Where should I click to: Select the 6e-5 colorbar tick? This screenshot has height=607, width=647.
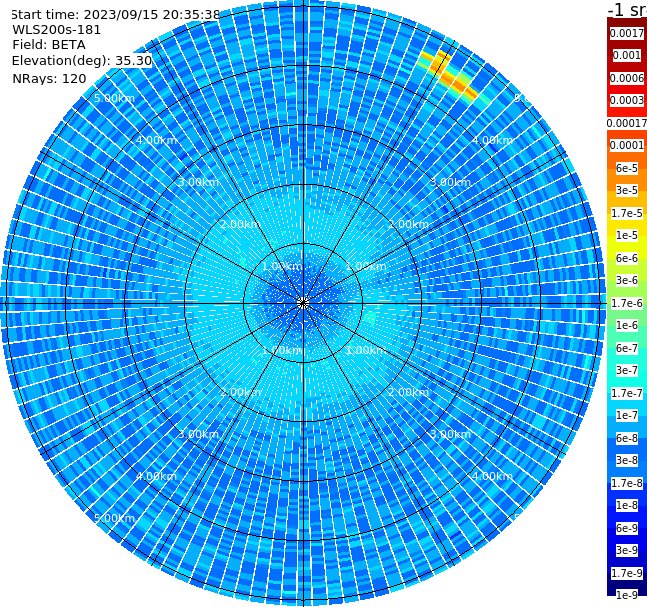pyautogui.click(x=627, y=168)
